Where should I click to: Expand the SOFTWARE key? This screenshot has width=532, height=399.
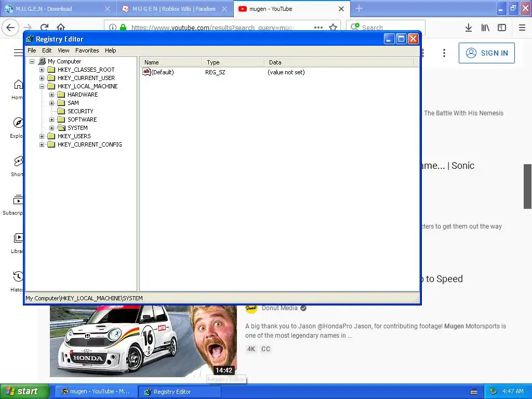tap(51, 119)
